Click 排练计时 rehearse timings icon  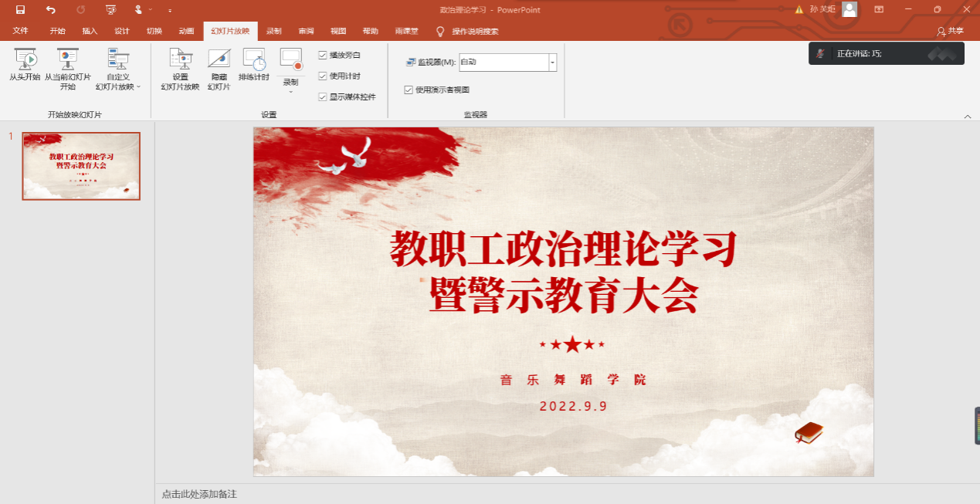tap(254, 59)
